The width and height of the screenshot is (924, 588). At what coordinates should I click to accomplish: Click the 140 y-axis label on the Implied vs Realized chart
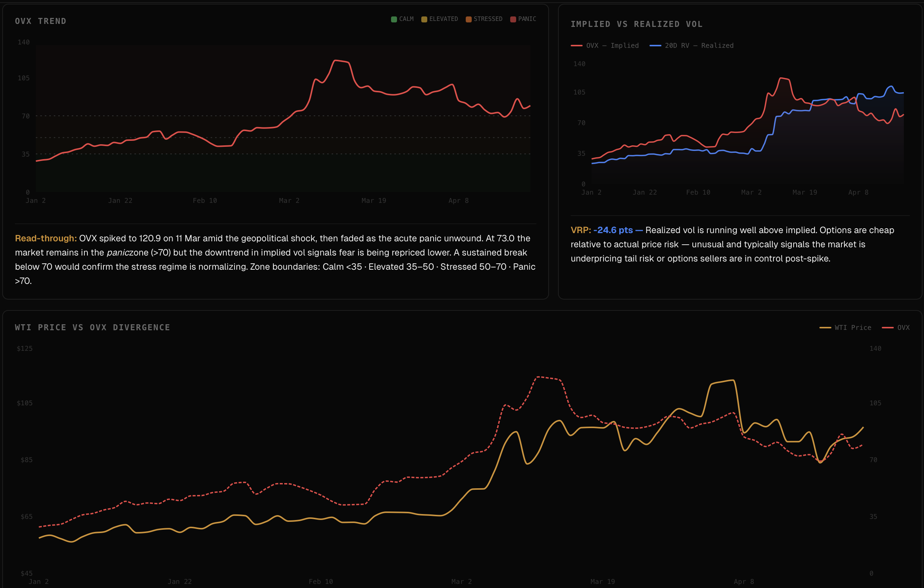(579, 64)
